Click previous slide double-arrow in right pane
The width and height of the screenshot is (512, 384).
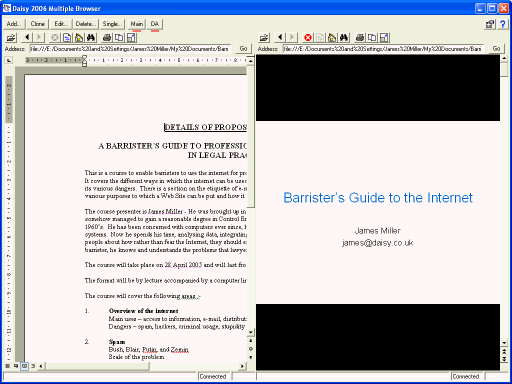pos(504,351)
